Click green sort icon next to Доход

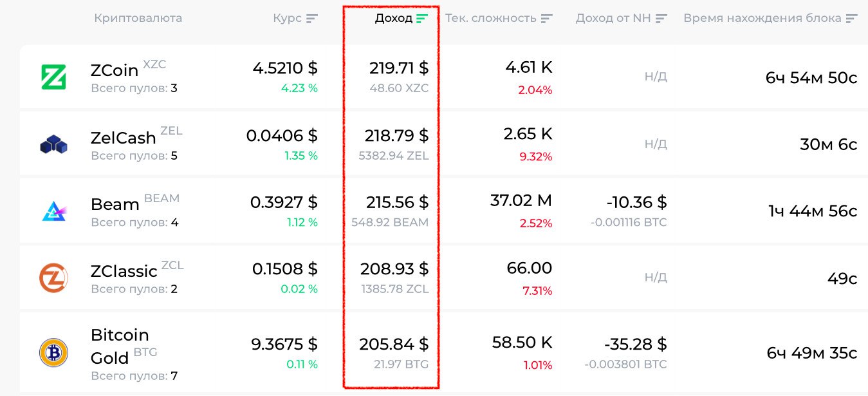point(422,19)
